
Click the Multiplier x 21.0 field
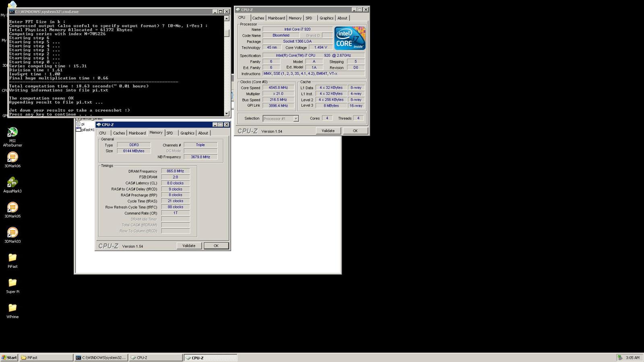tap(278, 94)
